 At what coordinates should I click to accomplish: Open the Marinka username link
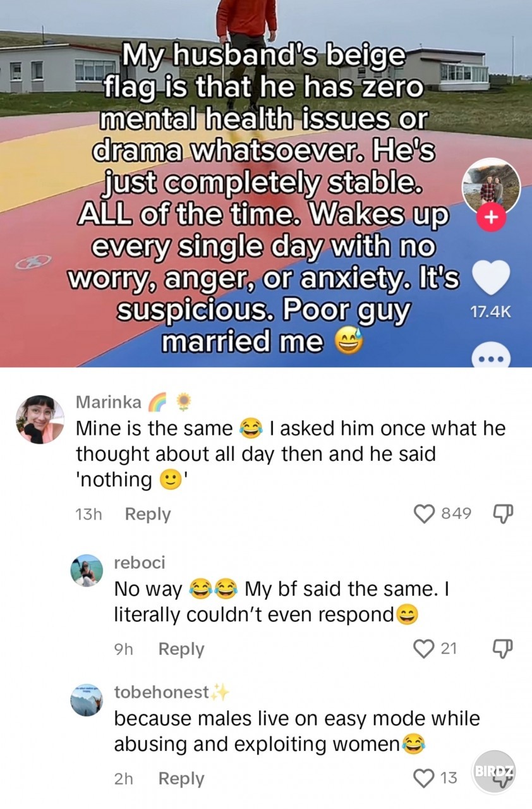tap(108, 401)
